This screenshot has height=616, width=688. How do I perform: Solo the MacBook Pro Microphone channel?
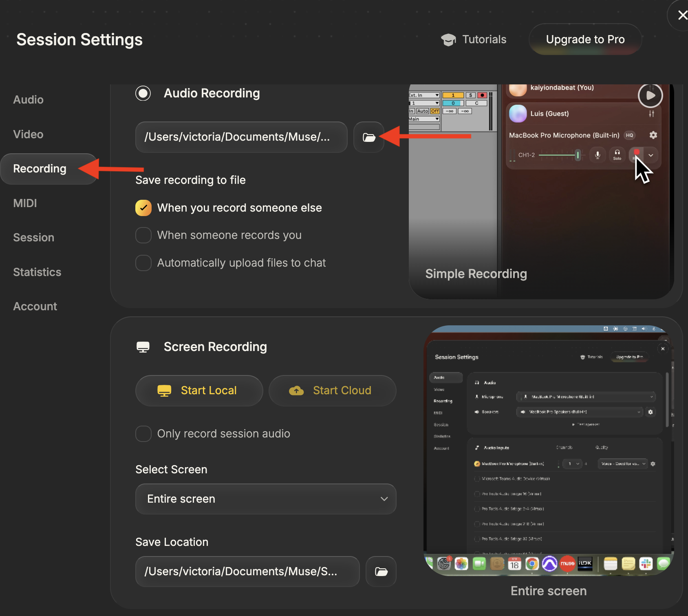pos(617,155)
